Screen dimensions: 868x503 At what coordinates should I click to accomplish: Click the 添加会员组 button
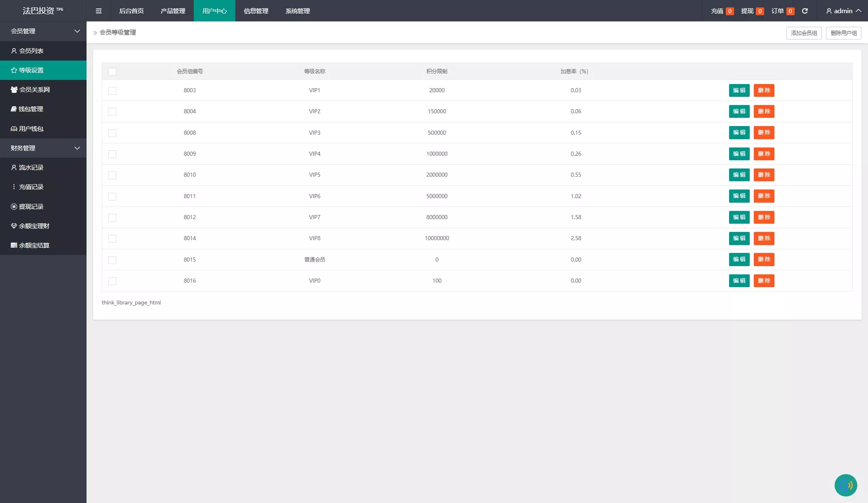pyautogui.click(x=804, y=33)
